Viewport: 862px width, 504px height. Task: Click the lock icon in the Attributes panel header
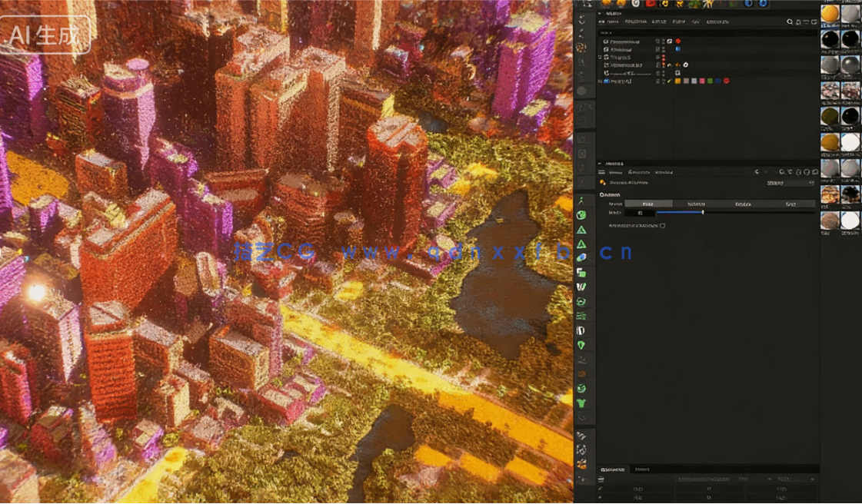797,171
